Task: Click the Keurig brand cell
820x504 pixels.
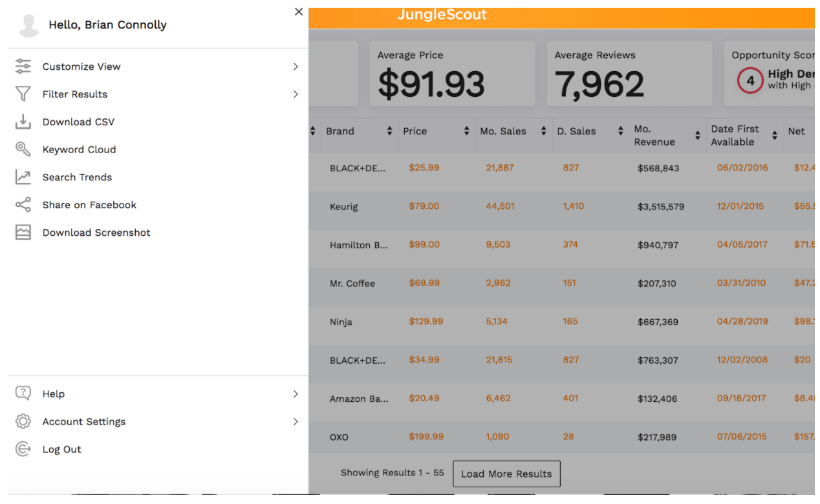Action: tap(343, 207)
